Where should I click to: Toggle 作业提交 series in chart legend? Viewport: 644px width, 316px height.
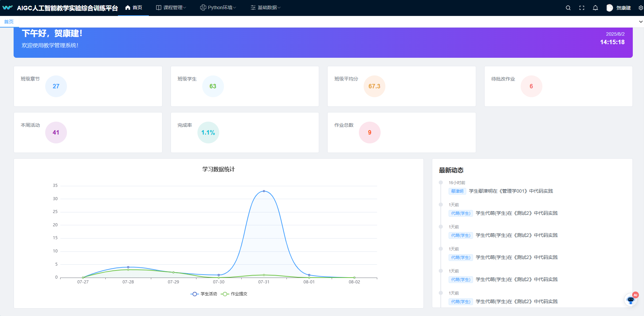tap(234, 294)
